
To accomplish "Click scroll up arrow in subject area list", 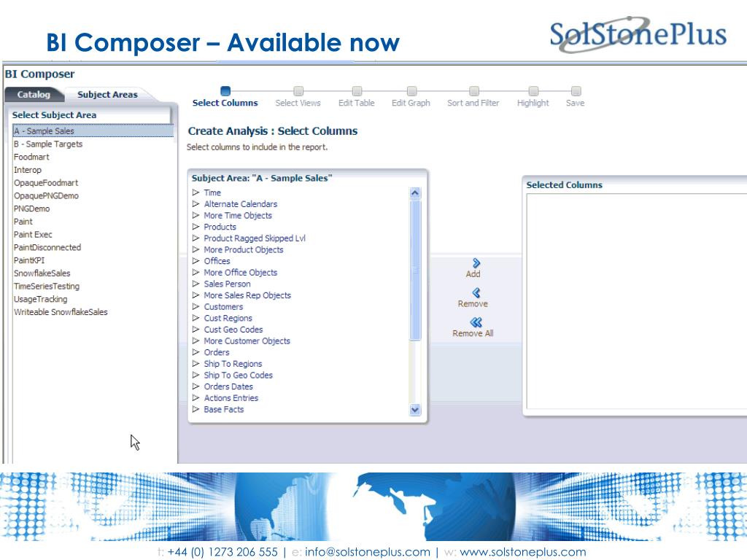I will (415, 192).
